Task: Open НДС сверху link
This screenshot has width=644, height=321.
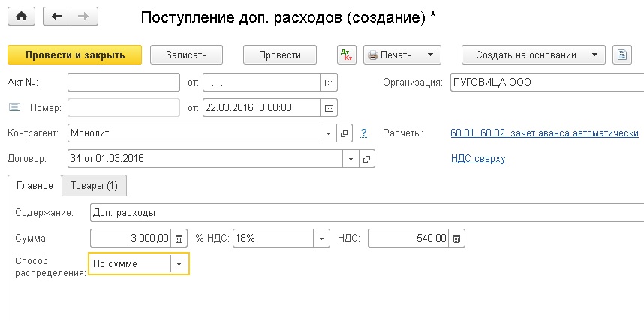Action: pyautogui.click(x=478, y=159)
